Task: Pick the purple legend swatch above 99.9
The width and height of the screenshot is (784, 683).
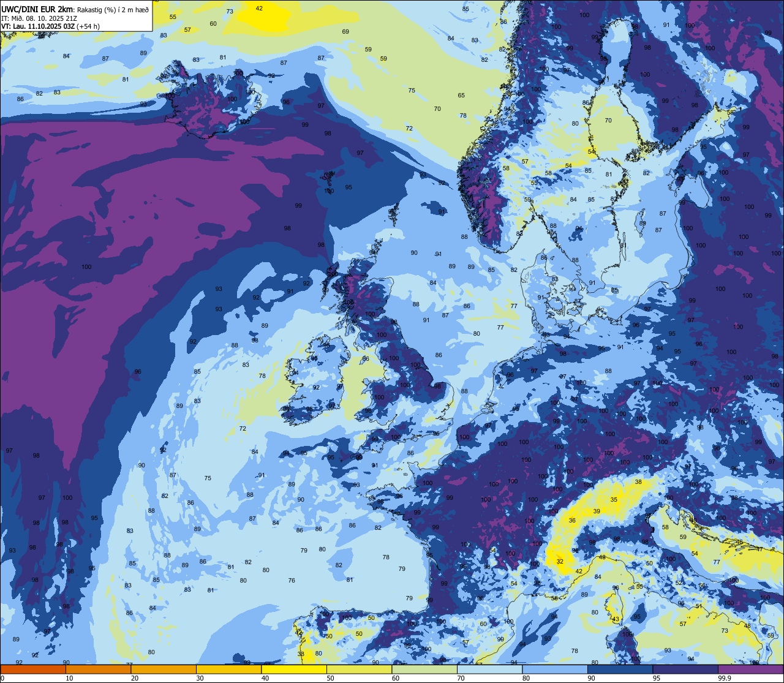Action: [750, 669]
